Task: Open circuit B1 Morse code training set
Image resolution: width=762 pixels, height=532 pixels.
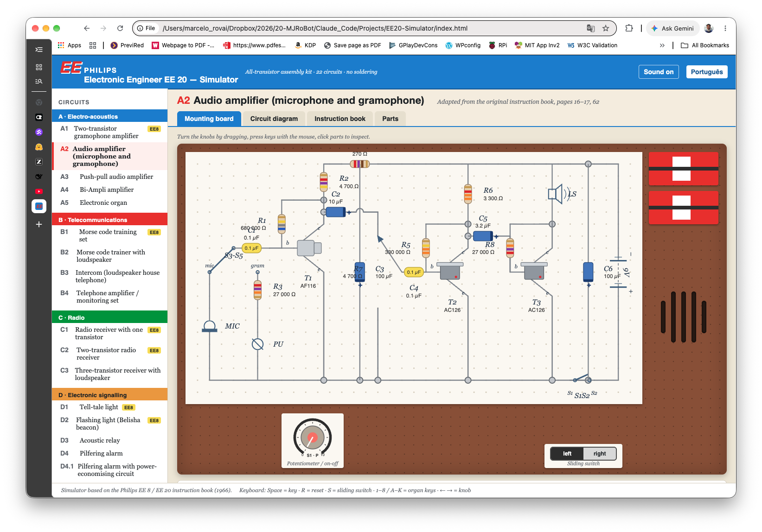Action: (109, 235)
